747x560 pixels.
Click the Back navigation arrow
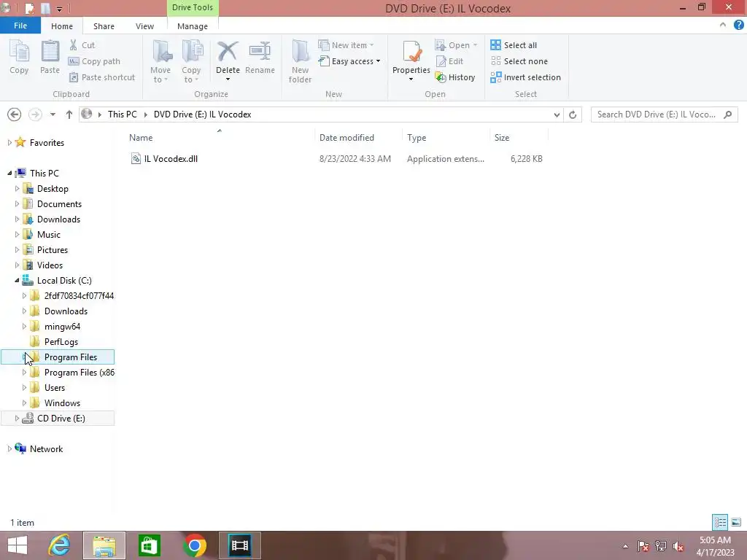click(15, 114)
